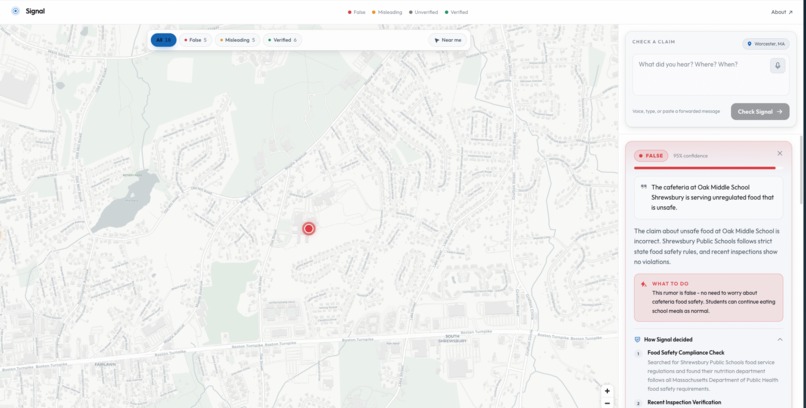Click the What To Do alert icon
Image resolution: width=806 pixels, height=408 pixels.
[644, 284]
